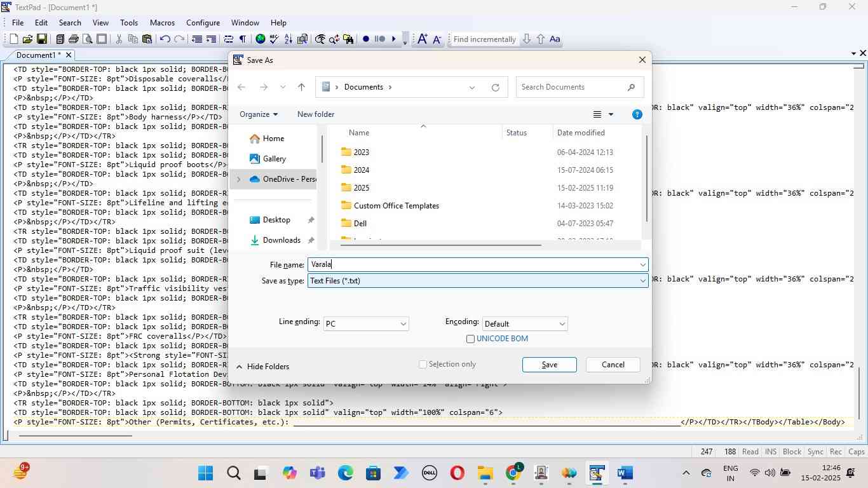
Task: Click the globe View in Web Browser icon
Action: [x=261, y=39]
